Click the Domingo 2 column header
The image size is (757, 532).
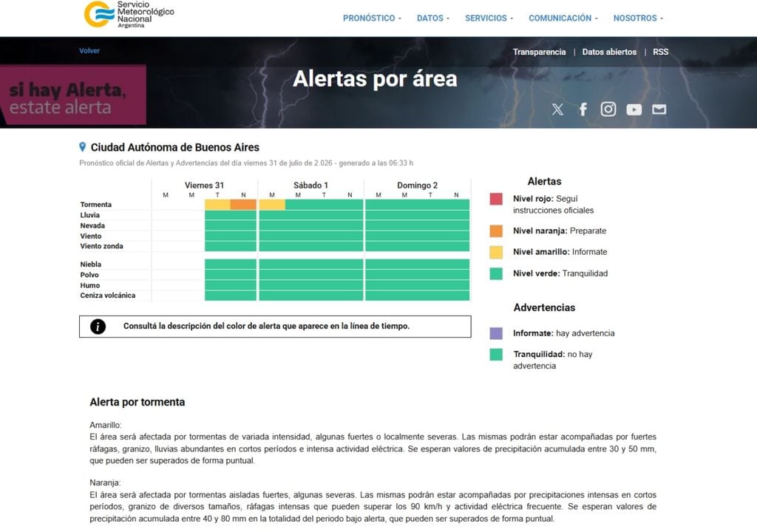(417, 185)
